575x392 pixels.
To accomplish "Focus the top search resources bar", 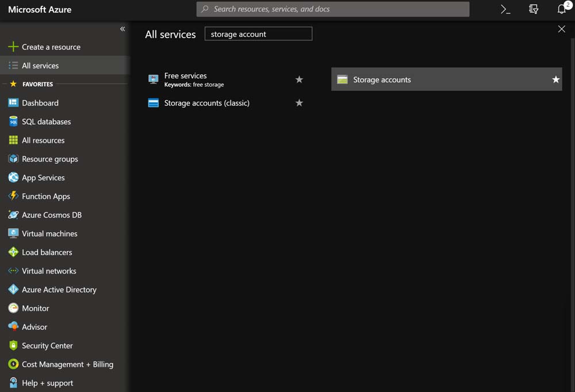I will click(333, 9).
